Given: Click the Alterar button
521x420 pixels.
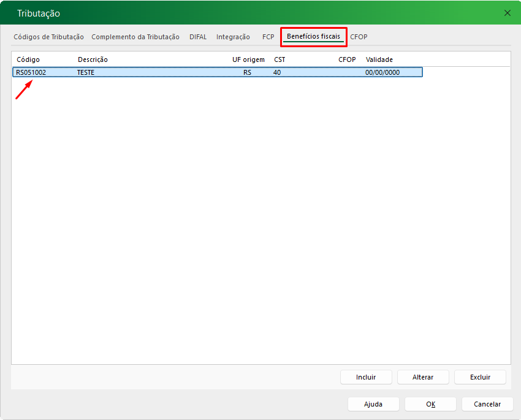Looking at the screenshot, I should click(x=423, y=377).
